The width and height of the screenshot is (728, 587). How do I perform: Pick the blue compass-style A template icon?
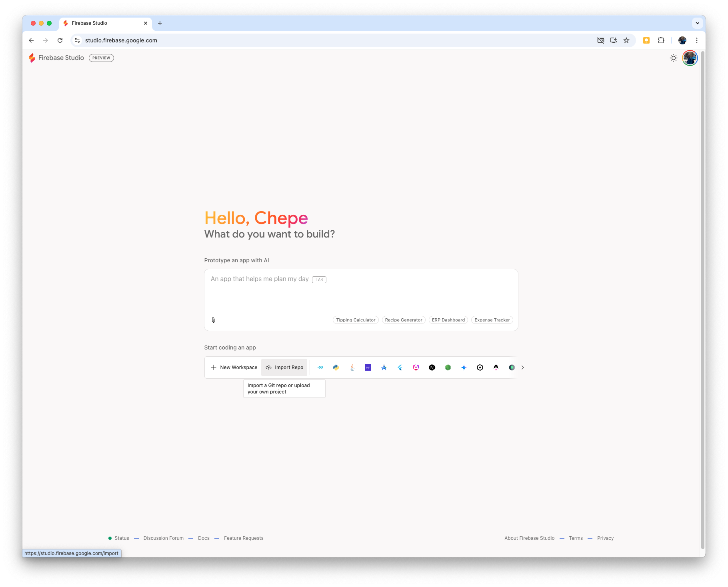pyautogui.click(x=384, y=367)
